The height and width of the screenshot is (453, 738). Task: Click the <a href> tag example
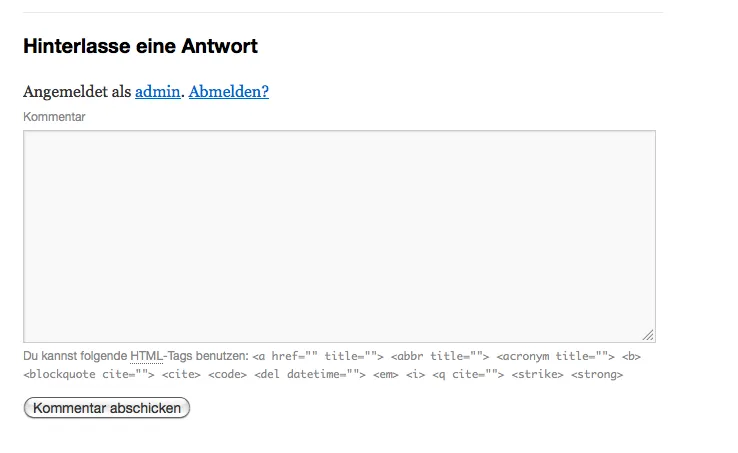pos(318,356)
